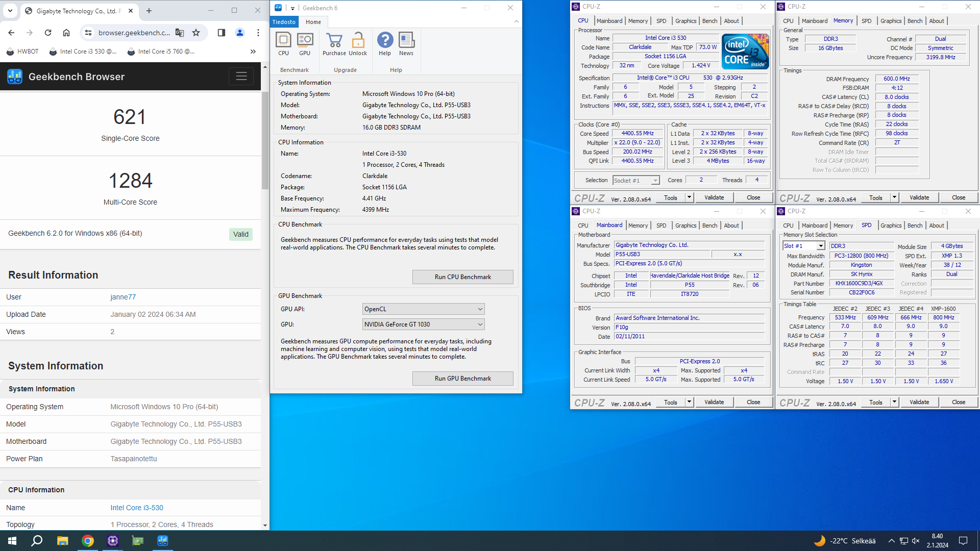Open new Chrome tab

[149, 11]
